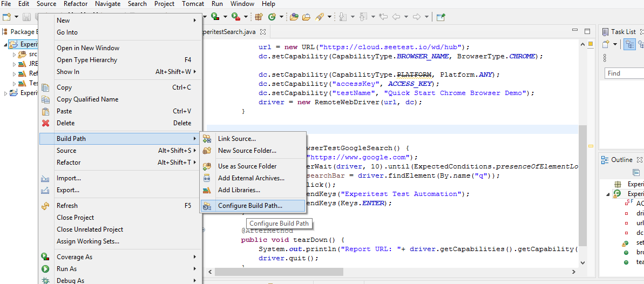
Task: Click the Last Edit Location arrow icon
Action: [x=384, y=17]
